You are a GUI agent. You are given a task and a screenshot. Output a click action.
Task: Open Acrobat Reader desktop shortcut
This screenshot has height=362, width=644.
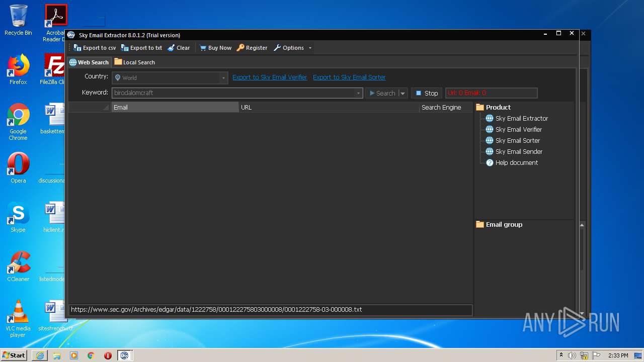(54, 23)
